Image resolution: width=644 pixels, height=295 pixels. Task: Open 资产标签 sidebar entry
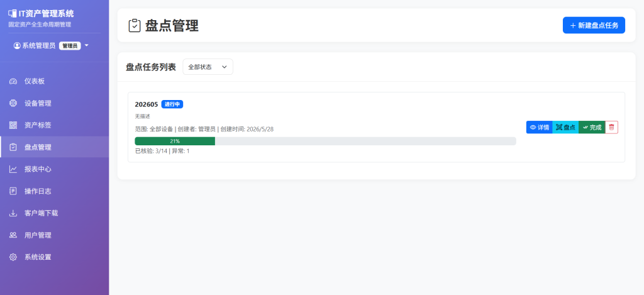(54, 125)
